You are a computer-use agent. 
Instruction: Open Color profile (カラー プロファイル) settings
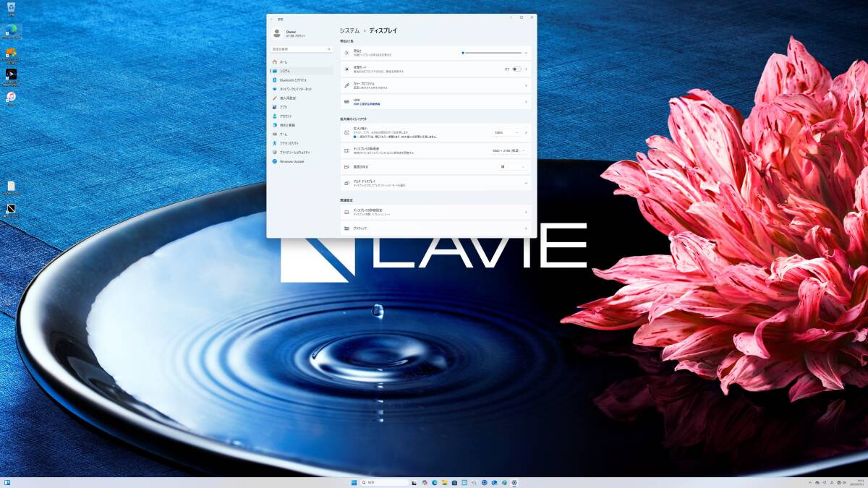coord(435,85)
